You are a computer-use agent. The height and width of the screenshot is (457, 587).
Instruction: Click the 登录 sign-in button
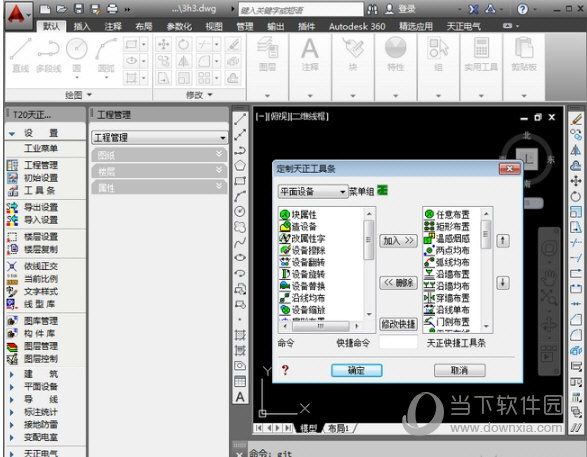(x=401, y=9)
